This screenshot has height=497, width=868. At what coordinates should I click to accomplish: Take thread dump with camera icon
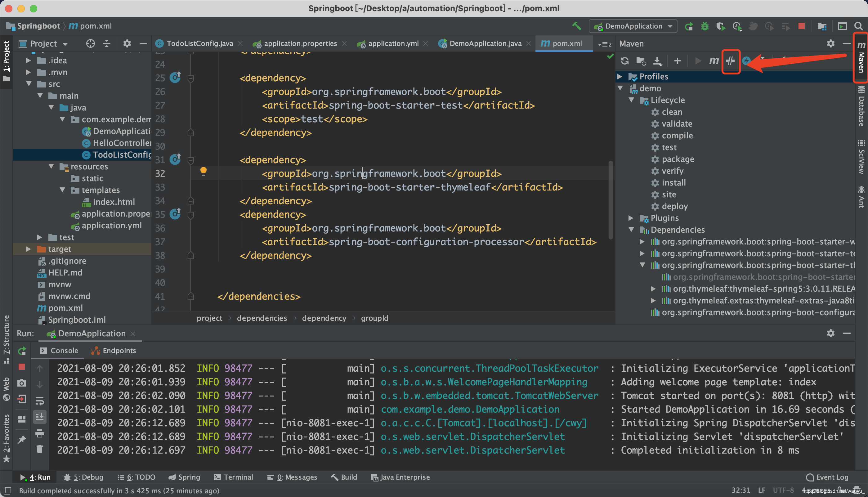(x=21, y=383)
